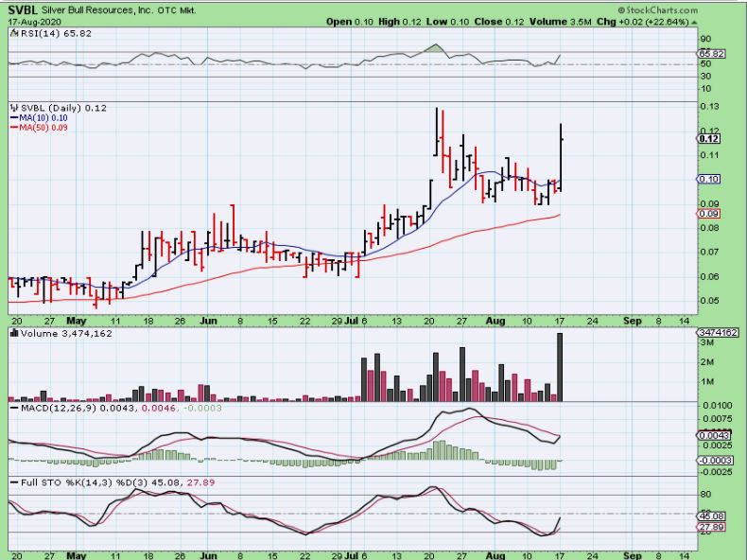Click the May label on bottom stochastic axis
Viewport: 747px width, 560px height.
[77, 555]
